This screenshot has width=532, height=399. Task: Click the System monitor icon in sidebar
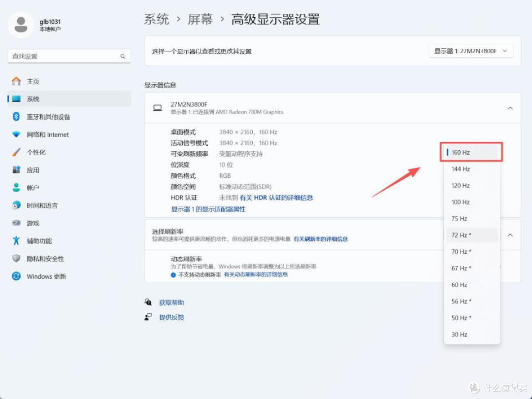pos(16,99)
